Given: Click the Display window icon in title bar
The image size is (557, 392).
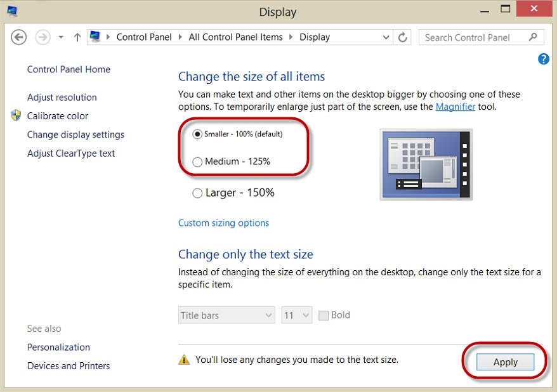Looking at the screenshot, I should point(12,11).
